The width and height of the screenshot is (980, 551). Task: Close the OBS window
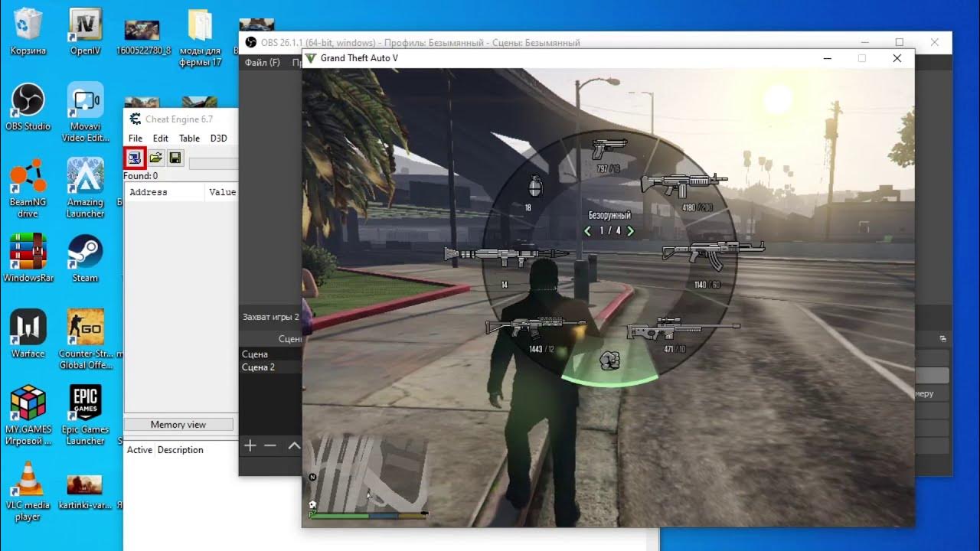click(x=935, y=43)
